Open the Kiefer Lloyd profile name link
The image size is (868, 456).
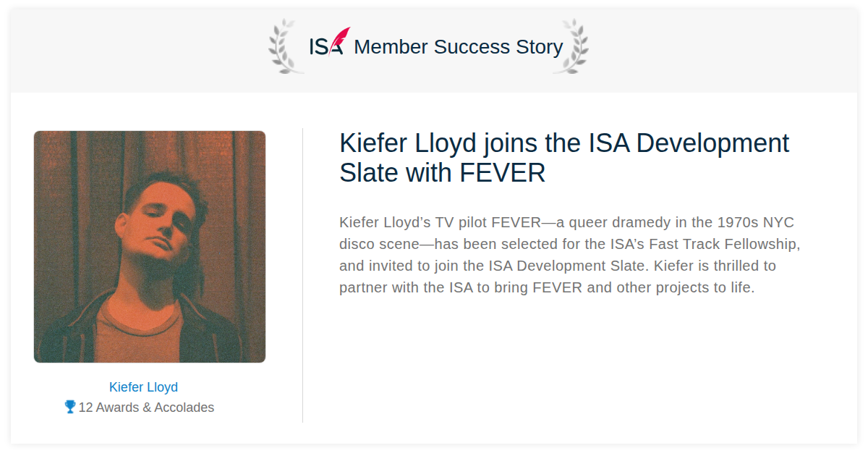(x=143, y=387)
